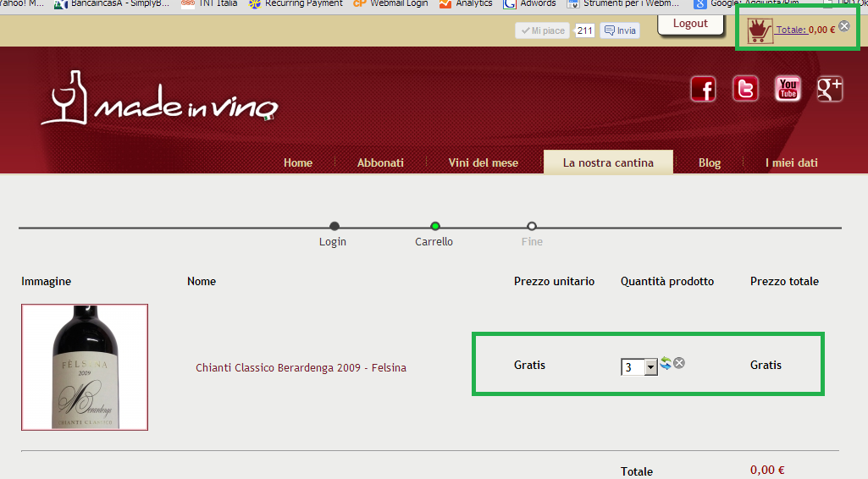The height and width of the screenshot is (479, 868).
Task: Open the I miei dati menu item
Action: pos(792,162)
